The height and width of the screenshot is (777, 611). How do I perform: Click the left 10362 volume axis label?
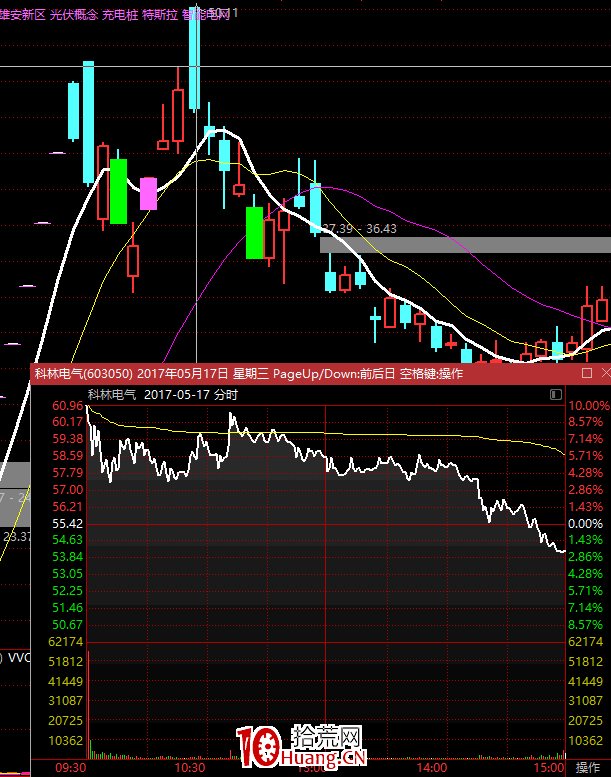[x=66, y=741]
